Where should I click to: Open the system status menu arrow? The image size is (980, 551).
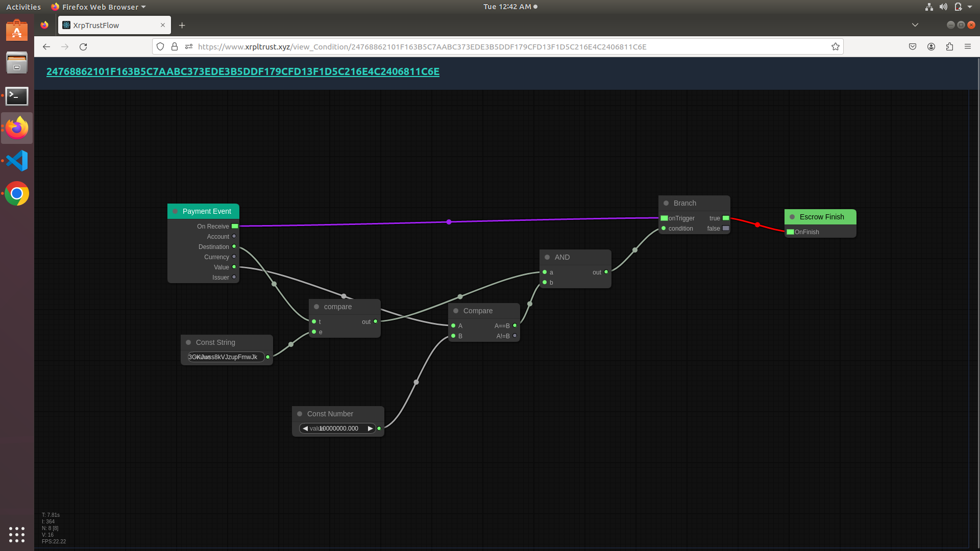[x=970, y=7]
